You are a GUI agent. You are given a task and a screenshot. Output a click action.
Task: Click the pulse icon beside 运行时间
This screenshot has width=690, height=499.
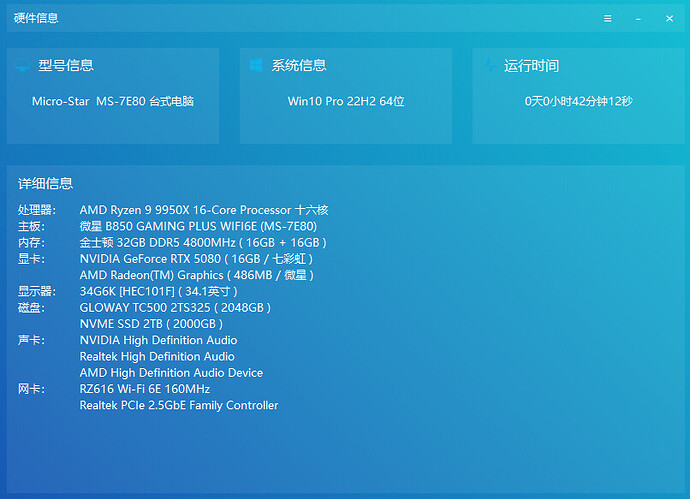[491, 66]
